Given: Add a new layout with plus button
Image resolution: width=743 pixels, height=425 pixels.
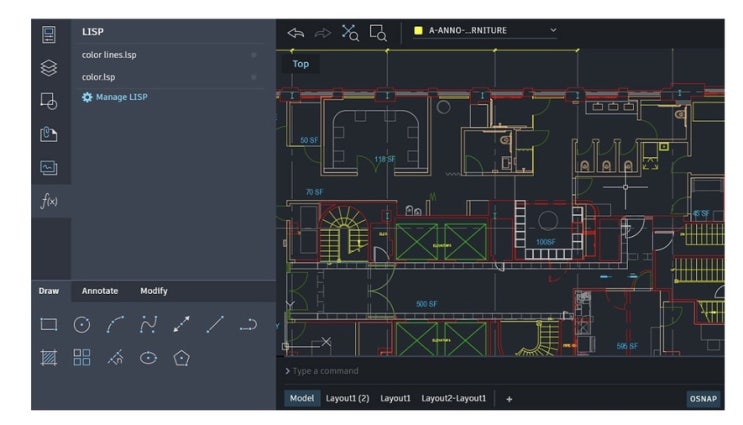Looking at the screenshot, I should pyautogui.click(x=509, y=399).
